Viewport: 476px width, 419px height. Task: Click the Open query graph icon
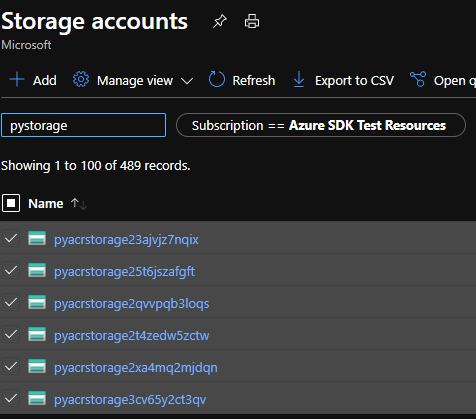(418, 79)
